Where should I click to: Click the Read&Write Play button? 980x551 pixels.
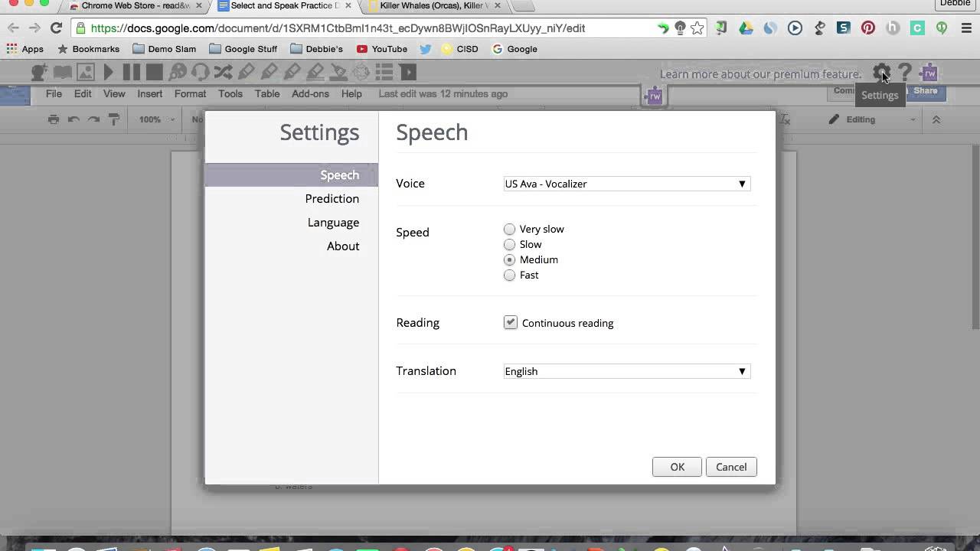108,72
